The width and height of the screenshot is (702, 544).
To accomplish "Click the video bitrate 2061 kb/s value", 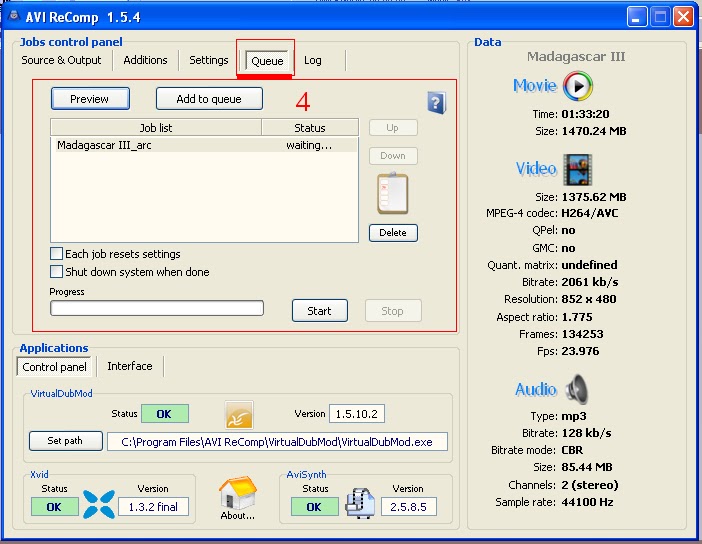I will click(x=590, y=282).
